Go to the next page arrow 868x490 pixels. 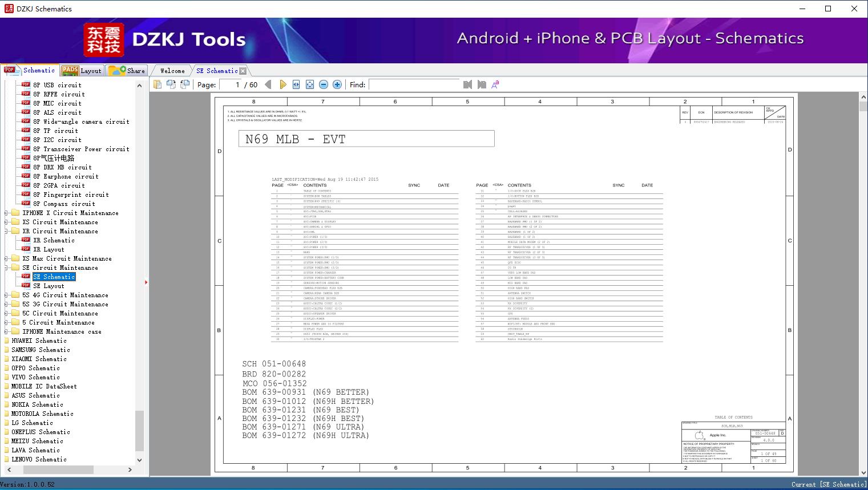pyautogui.click(x=282, y=84)
